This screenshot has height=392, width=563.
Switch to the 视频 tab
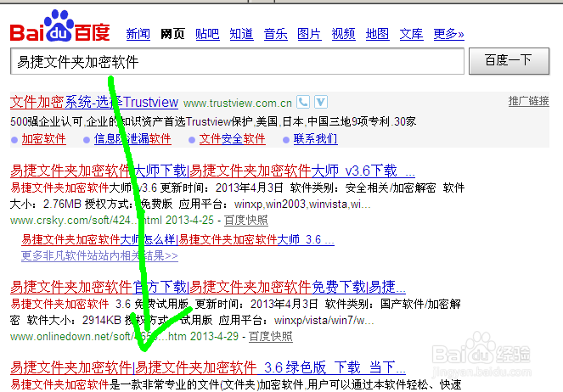point(343,34)
